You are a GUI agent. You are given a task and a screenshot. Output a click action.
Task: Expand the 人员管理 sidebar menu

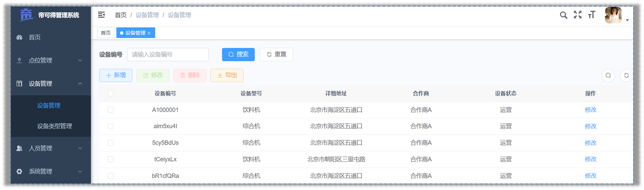point(51,148)
